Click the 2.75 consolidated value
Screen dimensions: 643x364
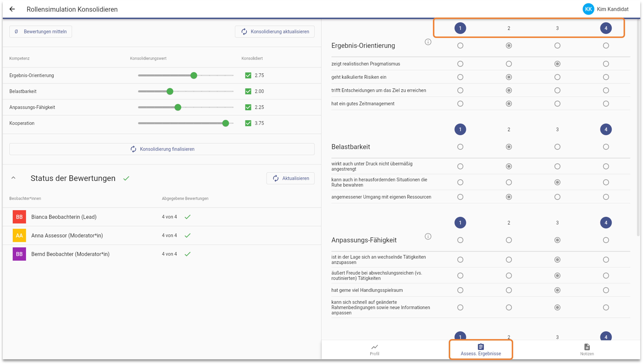259,75
